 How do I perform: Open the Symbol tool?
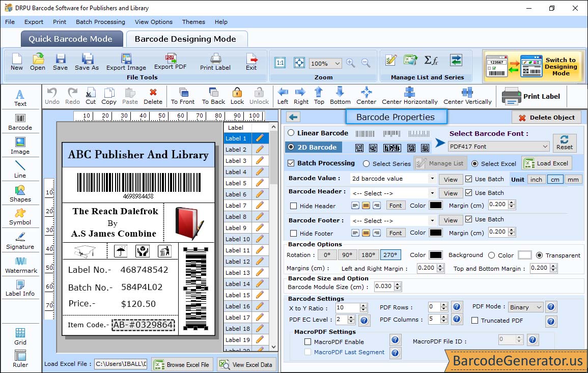click(20, 217)
